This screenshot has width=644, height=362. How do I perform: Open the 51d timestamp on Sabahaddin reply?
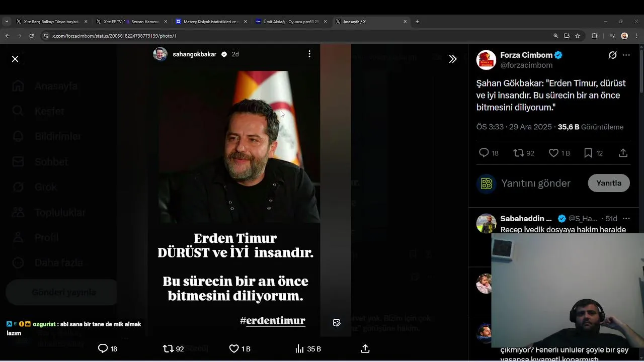click(611, 219)
